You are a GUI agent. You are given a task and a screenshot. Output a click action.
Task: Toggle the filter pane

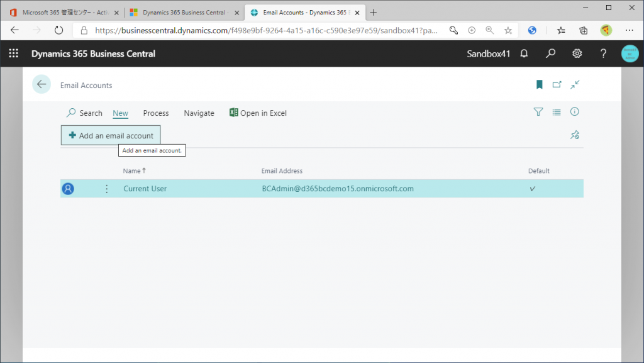point(538,112)
